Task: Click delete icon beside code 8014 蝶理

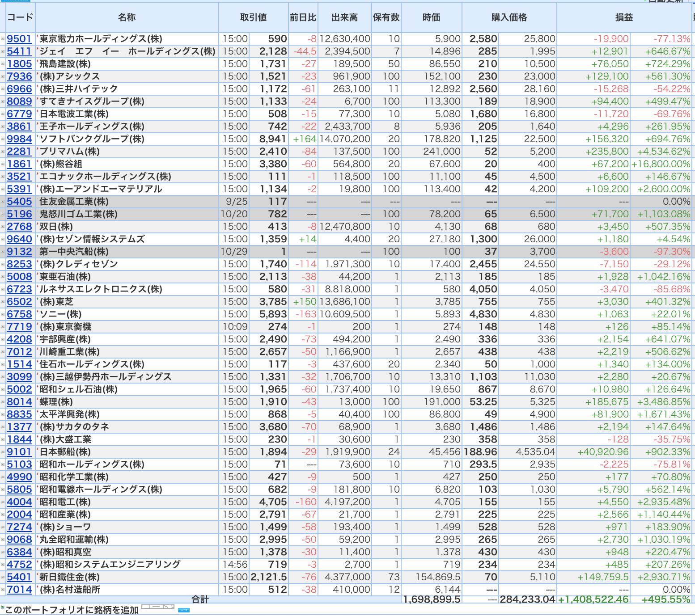Action: tap(3, 402)
